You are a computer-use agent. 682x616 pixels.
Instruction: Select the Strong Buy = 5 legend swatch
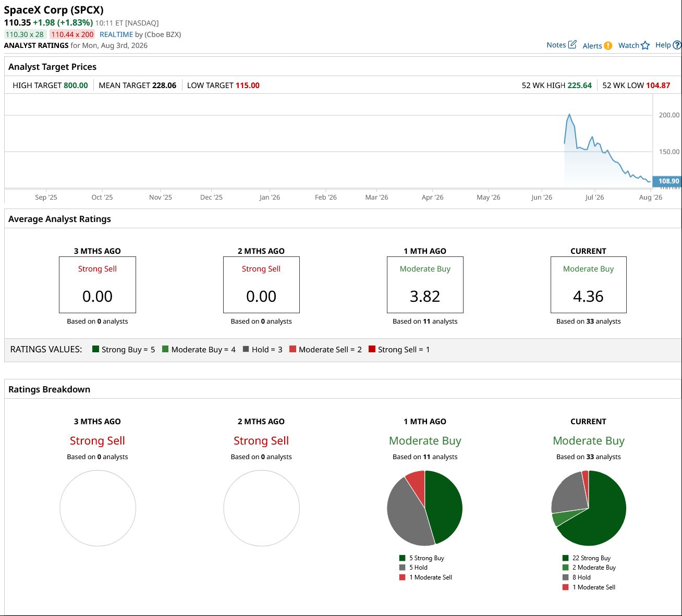pos(95,349)
